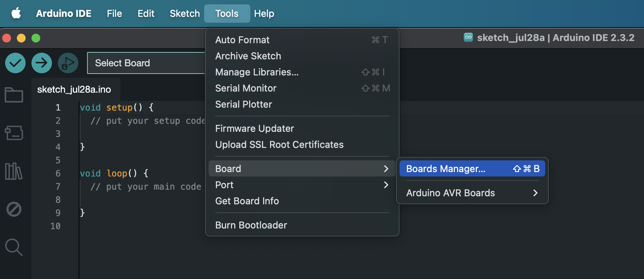Open the Library Manager books icon
The image size is (644, 279).
pyautogui.click(x=14, y=171)
